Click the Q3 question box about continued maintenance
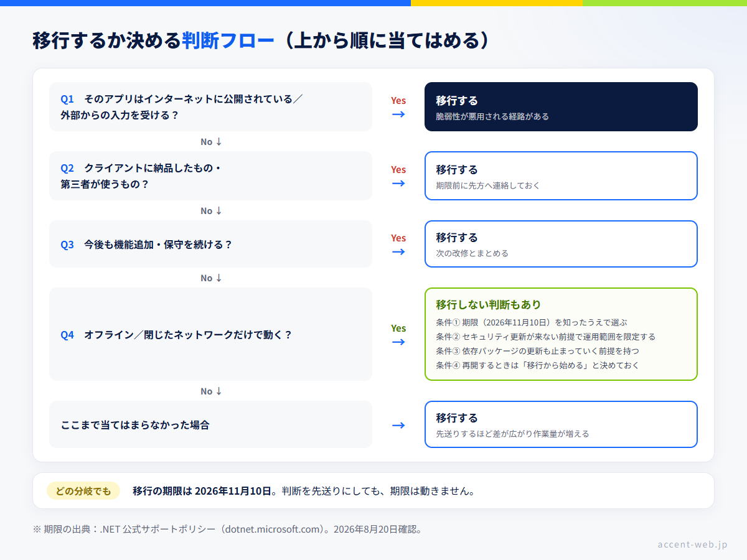This screenshot has height=560, width=747. (x=210, y=244)
